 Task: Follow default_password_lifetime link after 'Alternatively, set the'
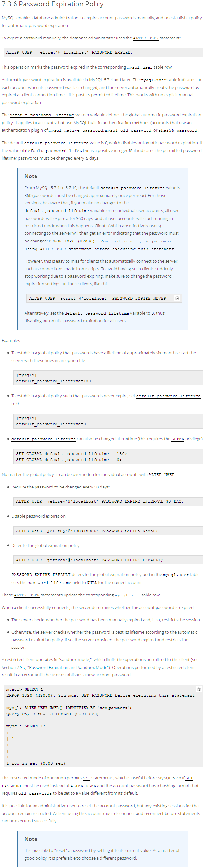pyautogui.click(x=96, y=313)
